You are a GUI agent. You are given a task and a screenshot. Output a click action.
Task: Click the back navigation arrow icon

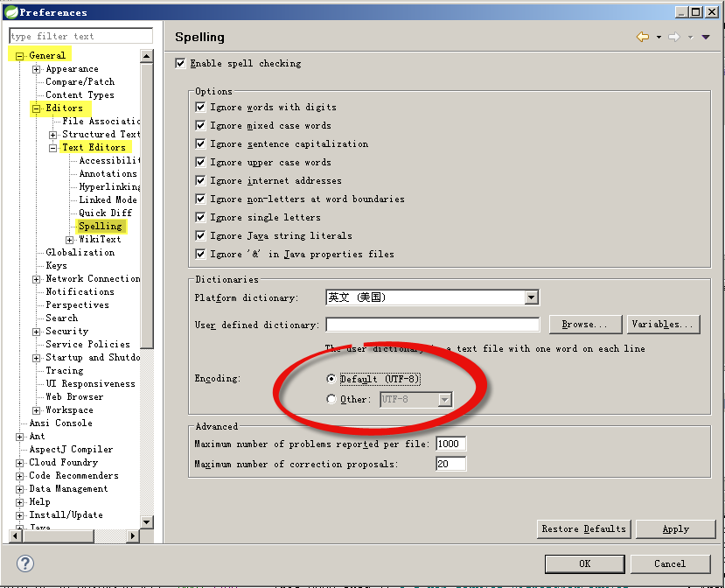pyautogui.click(x=642, y=37)
